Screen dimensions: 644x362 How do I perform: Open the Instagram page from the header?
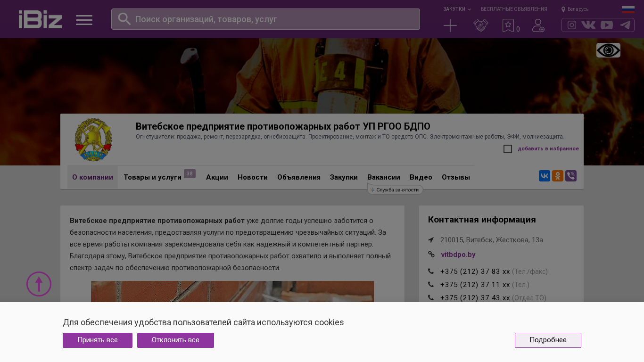(x=572, y=25)
